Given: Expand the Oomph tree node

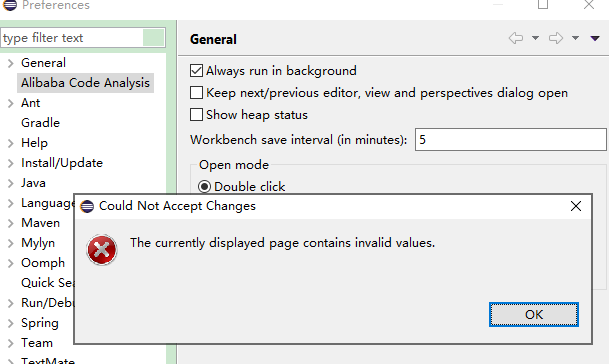Looking at the screenshot, I should tap(10, 263).
